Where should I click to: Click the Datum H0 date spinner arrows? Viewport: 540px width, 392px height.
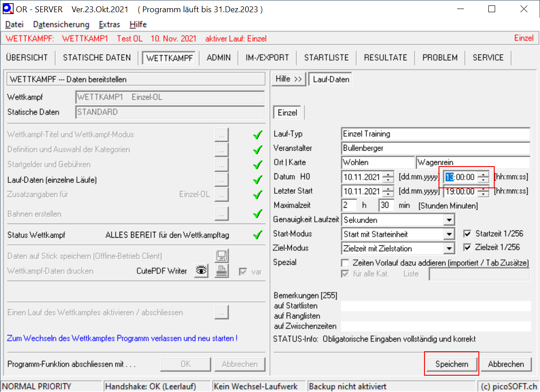click(388, 177)
